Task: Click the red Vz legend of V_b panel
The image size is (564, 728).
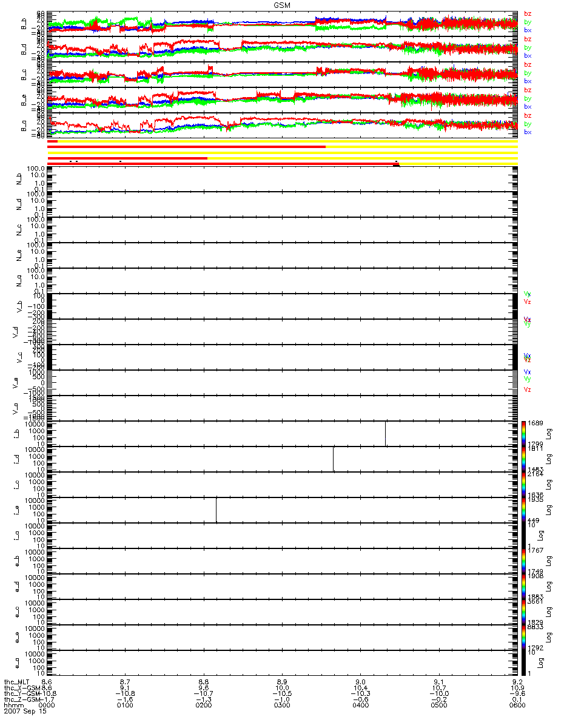Action: click(x=528, y=302)
